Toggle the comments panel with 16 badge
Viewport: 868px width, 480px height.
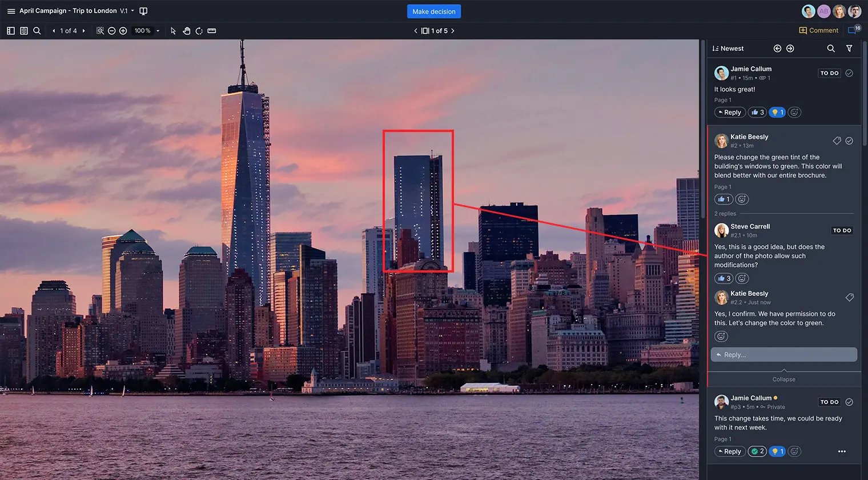point(853,30)
